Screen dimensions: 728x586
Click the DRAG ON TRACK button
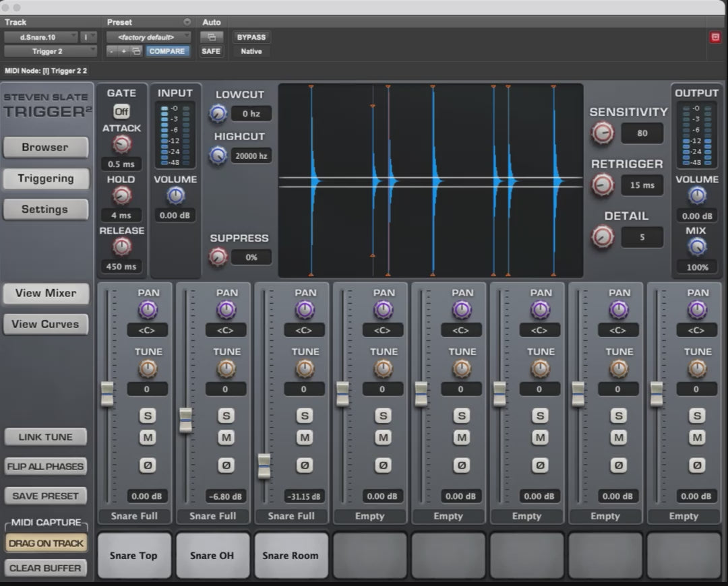click(46, 543)
